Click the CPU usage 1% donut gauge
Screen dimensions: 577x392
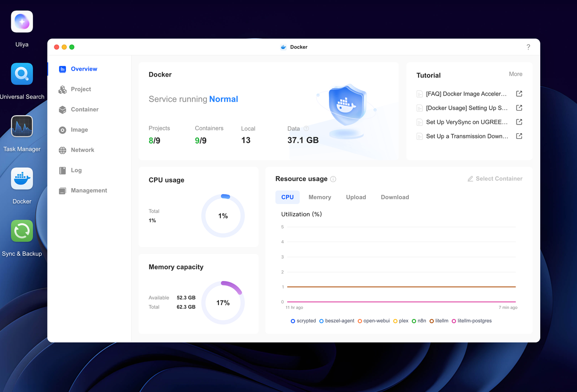[223, 216]
